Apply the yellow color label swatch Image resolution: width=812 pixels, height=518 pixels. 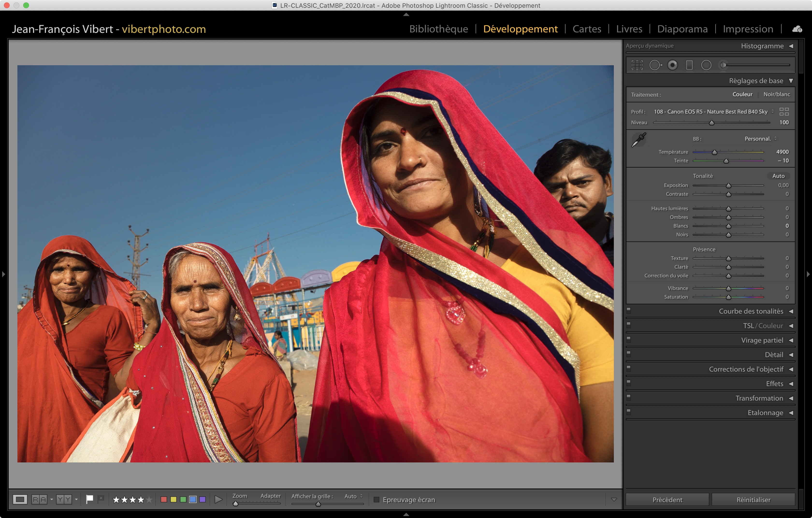tap(173, 499)
